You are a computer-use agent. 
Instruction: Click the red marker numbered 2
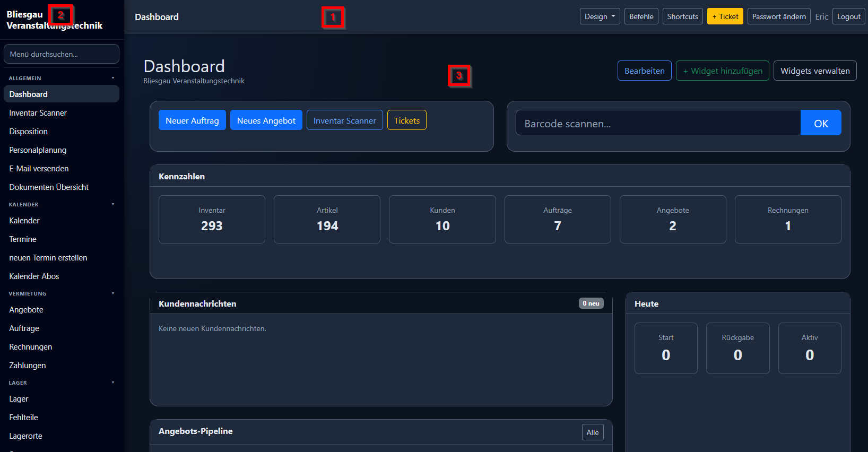click(x=61, y=15)
